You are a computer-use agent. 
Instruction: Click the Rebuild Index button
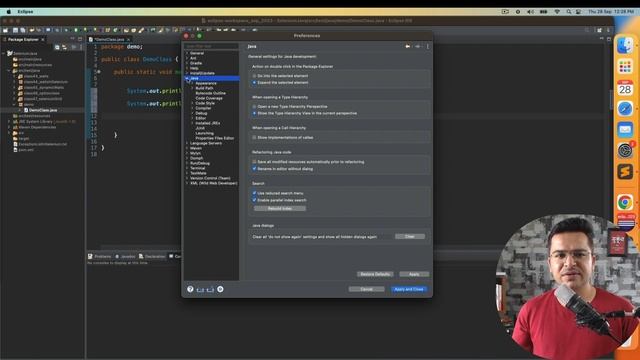(x=280, y=209)
